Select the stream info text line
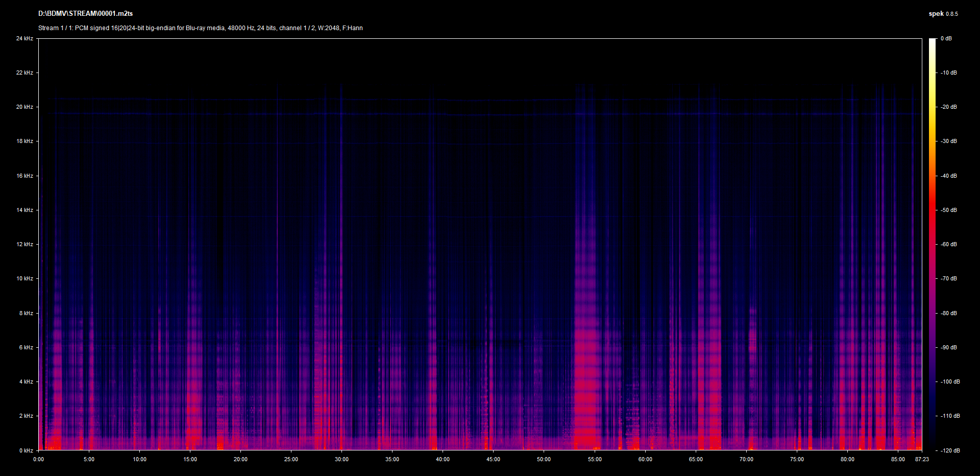 click(x=200, y=28)
